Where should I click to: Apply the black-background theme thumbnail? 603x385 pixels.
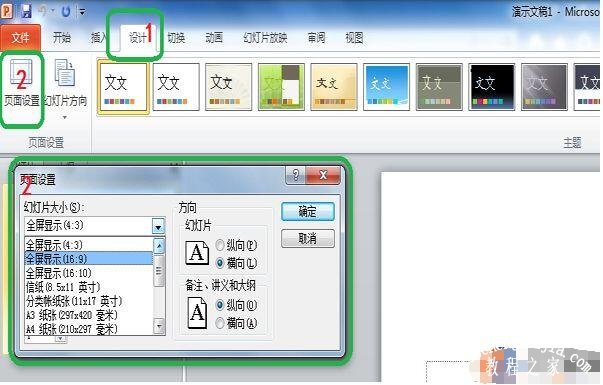pyautogui.click(x=491, y=87)
